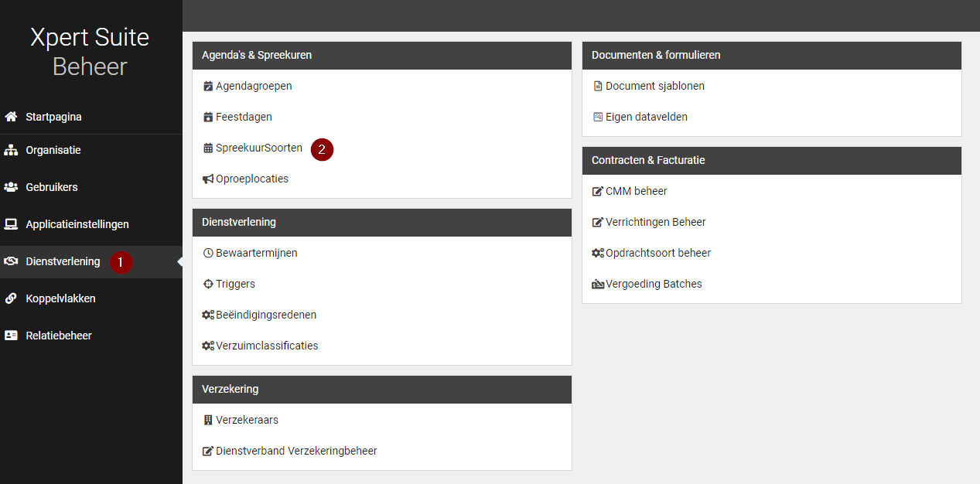Open Verzuimclassificaties
Viewport: 980px width, 484px height.
pos(267,346)
